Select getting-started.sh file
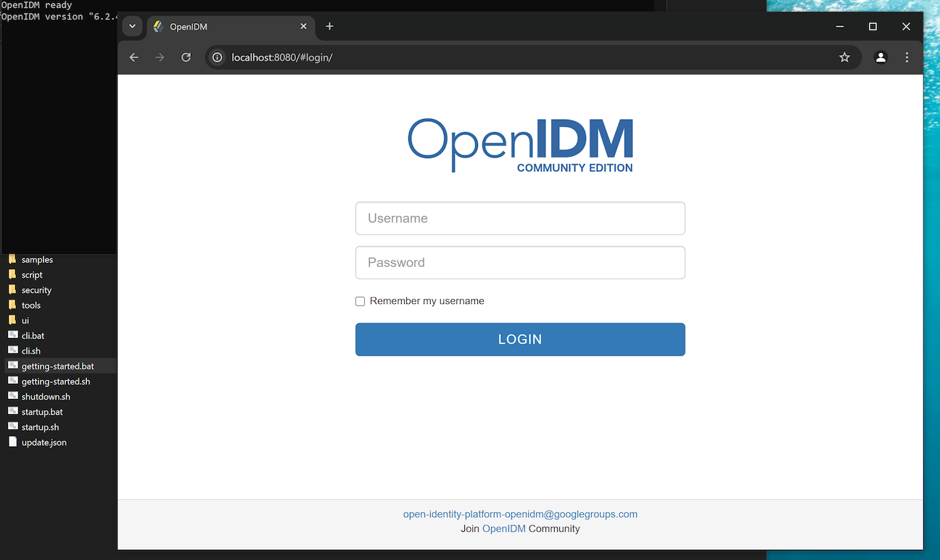Image resolution: width=940 pixels, height=560 pixels. click(56, 382)
